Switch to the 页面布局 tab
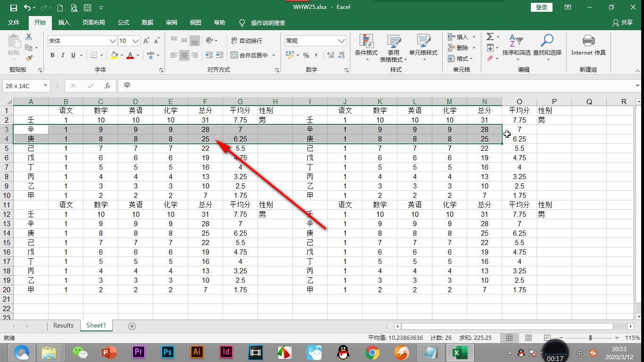 tap(93, 23)
